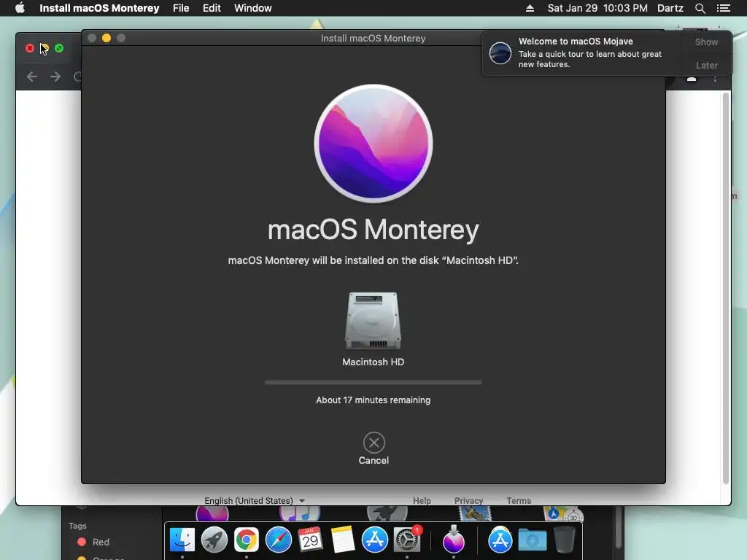Click the Macintosh HD disk icon
The width and height of the screenshot is (747, 560).
click(373, 321)
